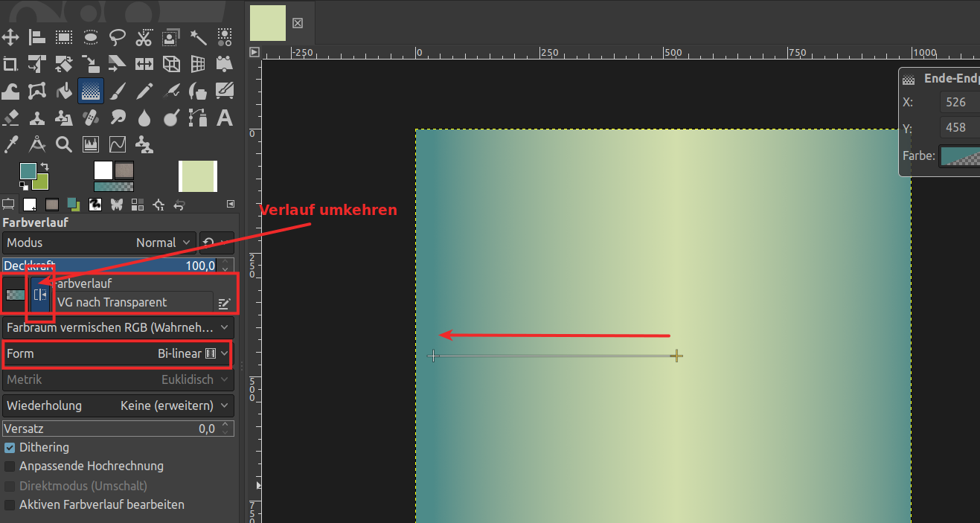The height and width of the screenshot is (523, 980).
Task: Open the dock tab configuration menu
Action: [x=231, y=203]
